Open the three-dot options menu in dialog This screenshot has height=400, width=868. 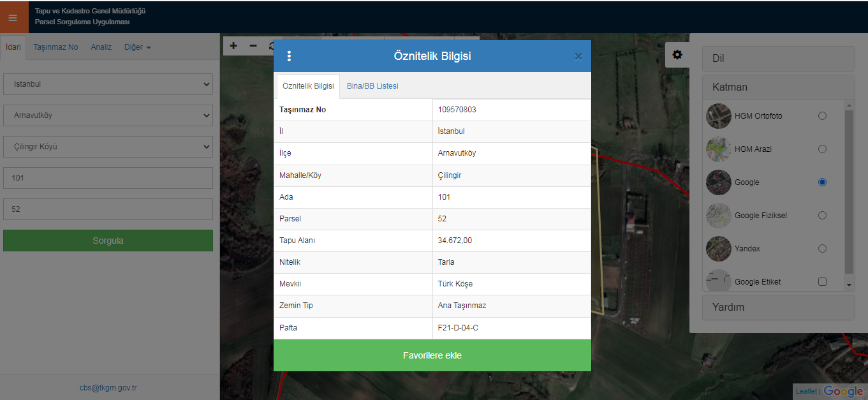(289, 56)
